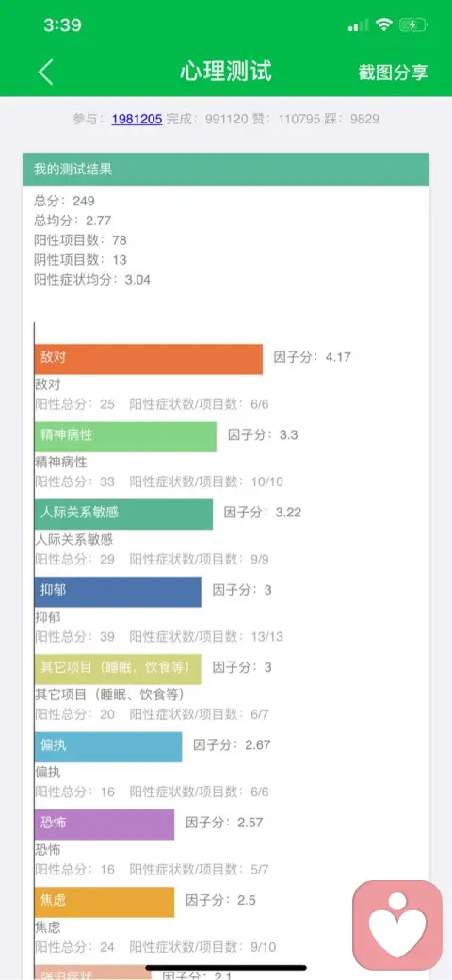Select the purple 恐怖 bar
This screenshot has height=980, width=452.
pos(105,824)
